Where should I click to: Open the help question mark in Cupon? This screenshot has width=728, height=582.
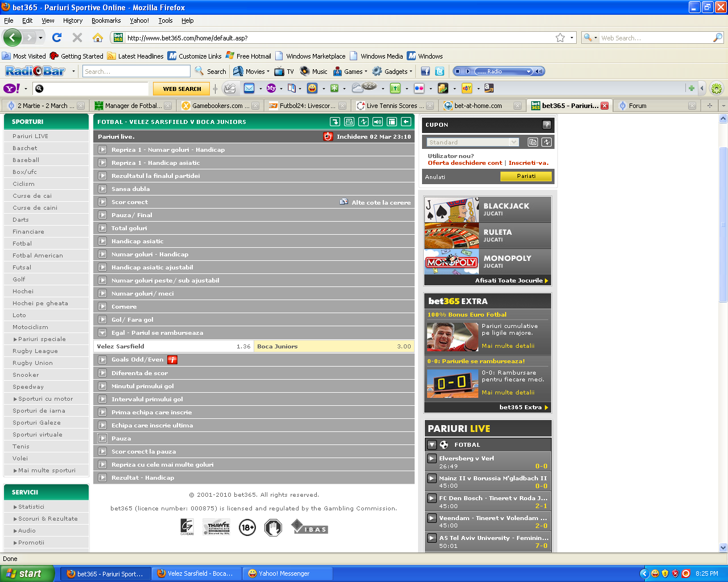[547, 124]
